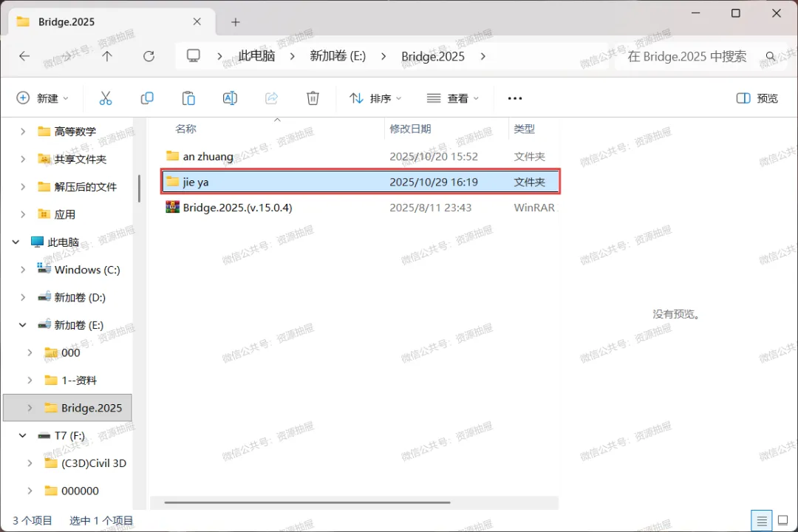
Task: Collapse 新加卷 (E:) drive node
Action: (x=22, y=325)
